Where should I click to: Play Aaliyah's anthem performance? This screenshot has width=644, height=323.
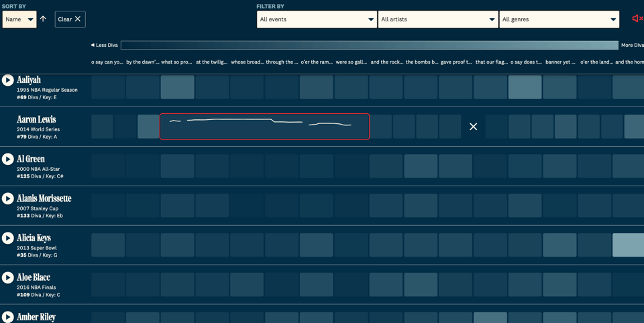click(8, 80)
